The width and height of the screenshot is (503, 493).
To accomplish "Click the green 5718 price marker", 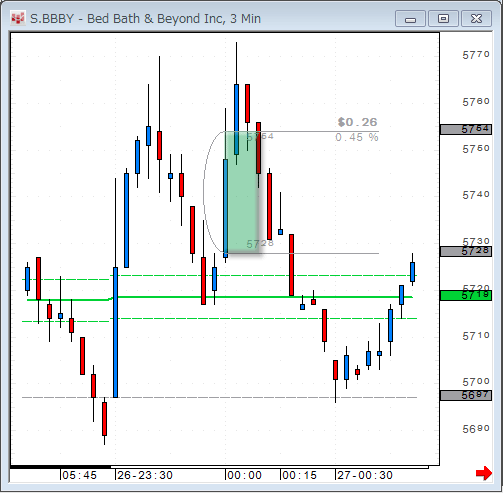I will coord(466,295).
